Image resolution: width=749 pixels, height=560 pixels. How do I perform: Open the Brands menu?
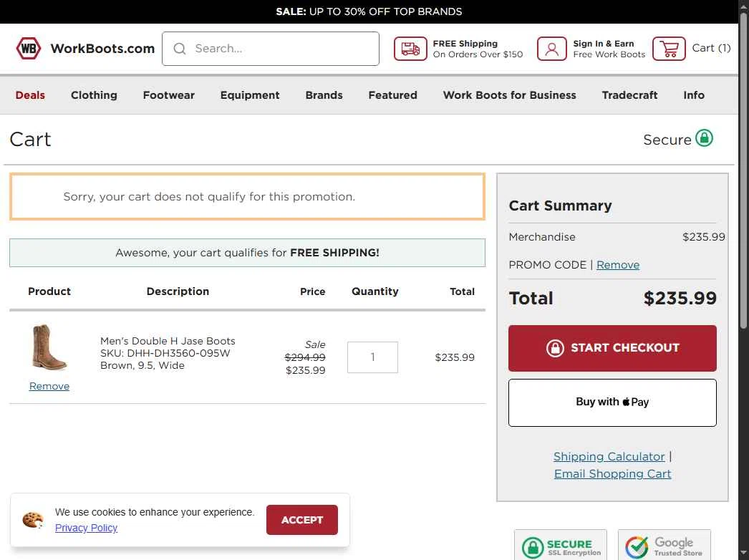click(324, 95)
